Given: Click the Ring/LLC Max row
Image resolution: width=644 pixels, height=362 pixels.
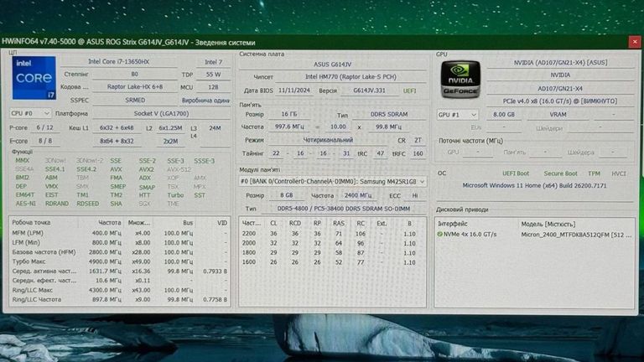Looking at the screenshot, I should point(120,290).
